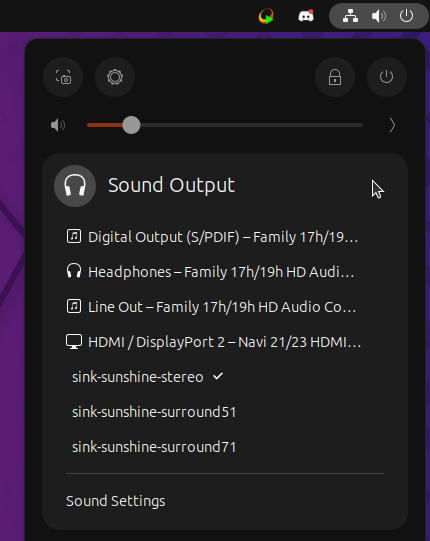Select Digital Output (S/PDIF) device
Viewport: 430px width, 541px height.
pyautogui.click(x=225, y=237)
